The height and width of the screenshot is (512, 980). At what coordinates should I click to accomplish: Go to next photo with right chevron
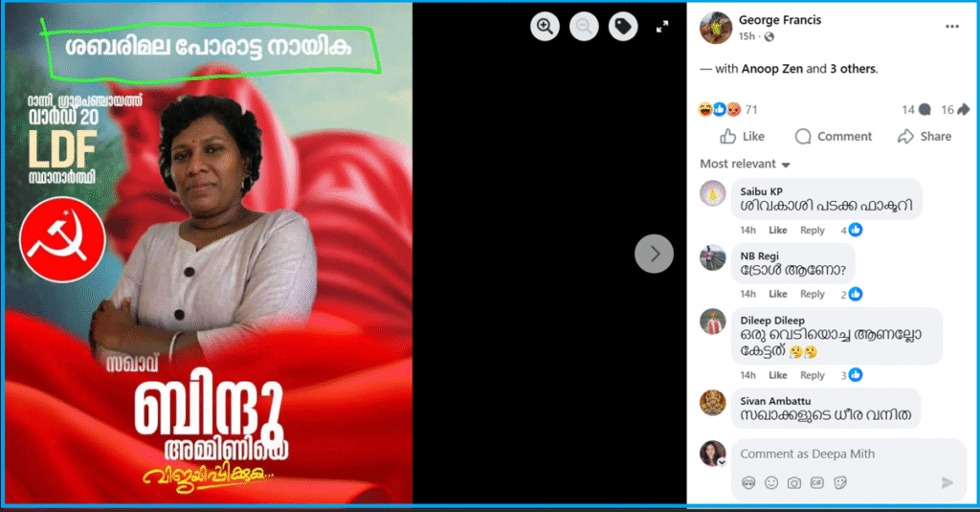point(655,254)
